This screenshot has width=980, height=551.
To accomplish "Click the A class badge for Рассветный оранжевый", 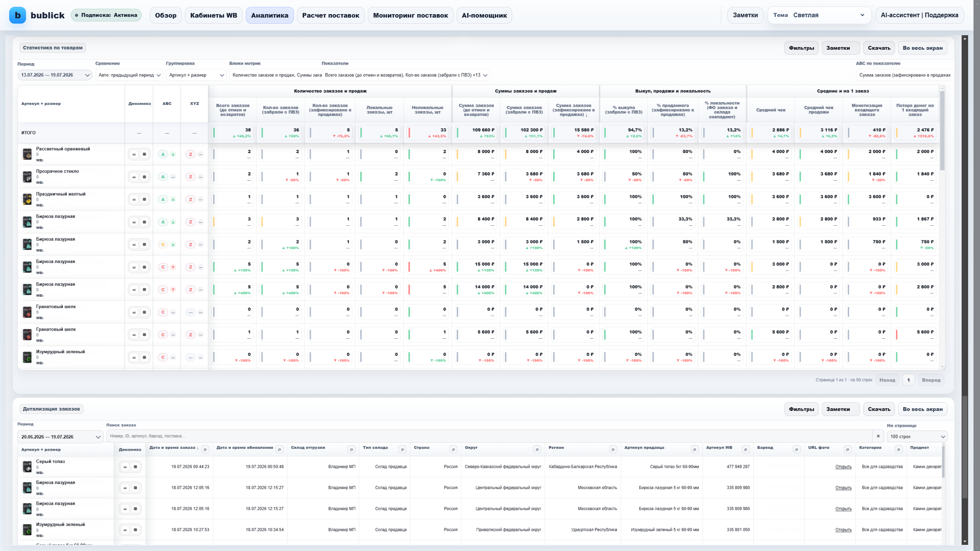I will pyautogui.click(x=163, y=155).
